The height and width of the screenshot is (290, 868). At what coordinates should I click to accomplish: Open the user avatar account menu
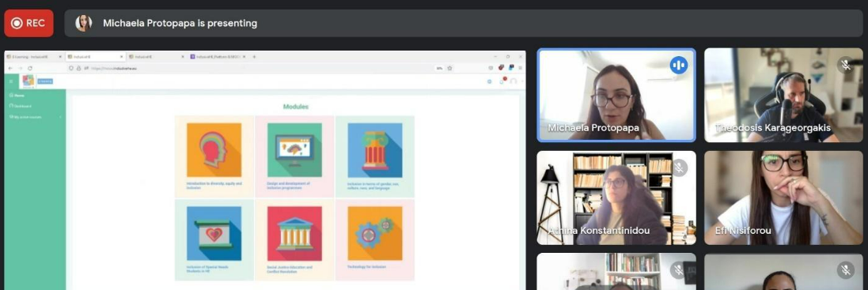click(514, 81)
